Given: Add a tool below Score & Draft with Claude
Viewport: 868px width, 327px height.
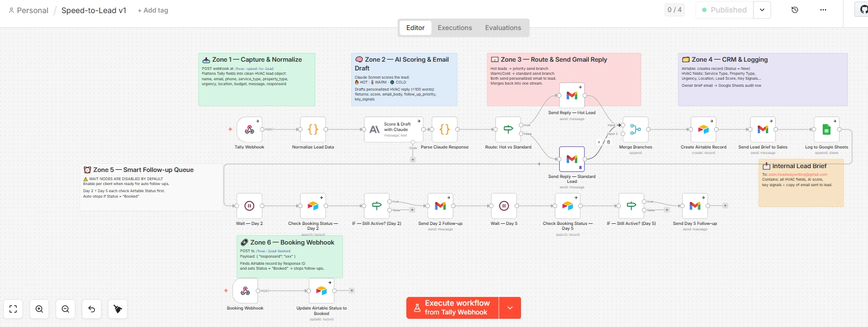Looking at the screenshot, I should click(x=412, y=159).
